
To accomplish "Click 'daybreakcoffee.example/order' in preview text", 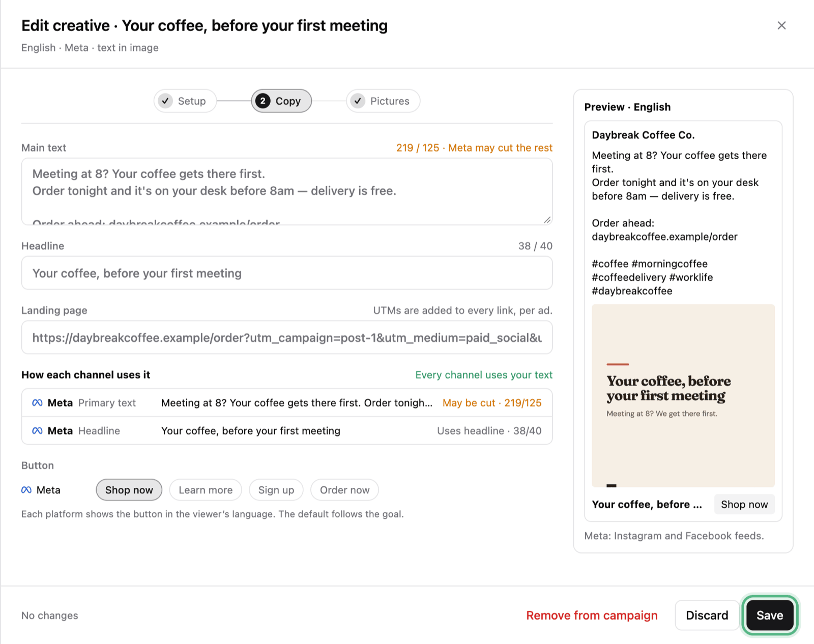I will pos(664,237).
